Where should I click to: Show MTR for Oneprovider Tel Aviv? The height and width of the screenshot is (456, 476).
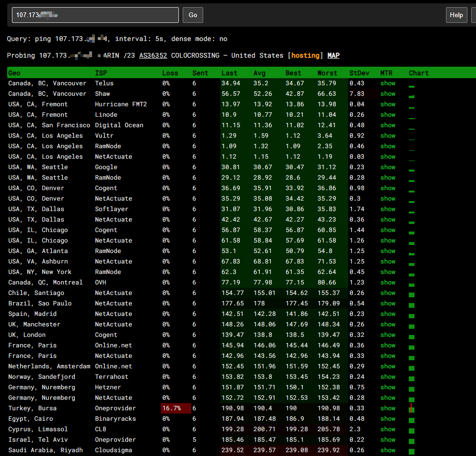click(x=388, y=440)
